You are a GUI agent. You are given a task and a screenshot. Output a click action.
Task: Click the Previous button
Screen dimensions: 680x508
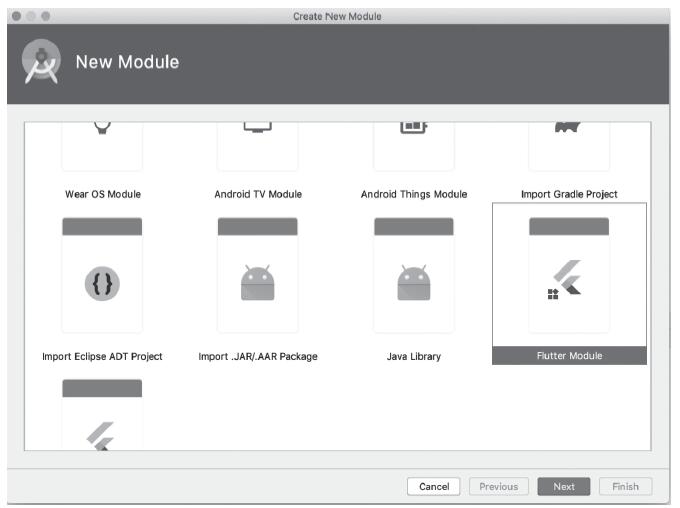(x=498, y=486)
